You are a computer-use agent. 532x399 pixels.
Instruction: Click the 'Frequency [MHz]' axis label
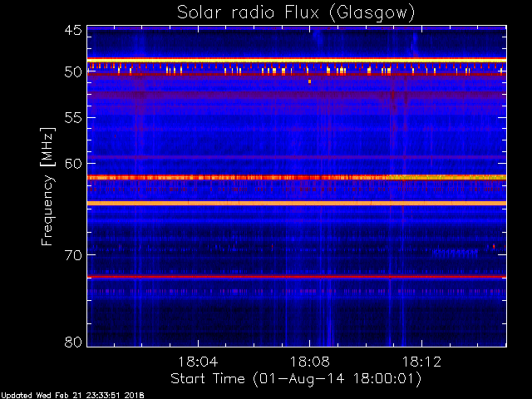point(47,186)
